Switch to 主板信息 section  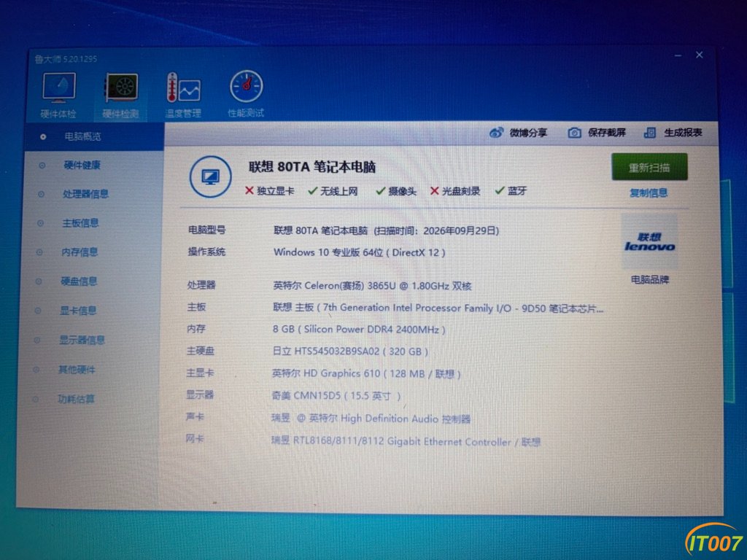(x=80, y=223)
